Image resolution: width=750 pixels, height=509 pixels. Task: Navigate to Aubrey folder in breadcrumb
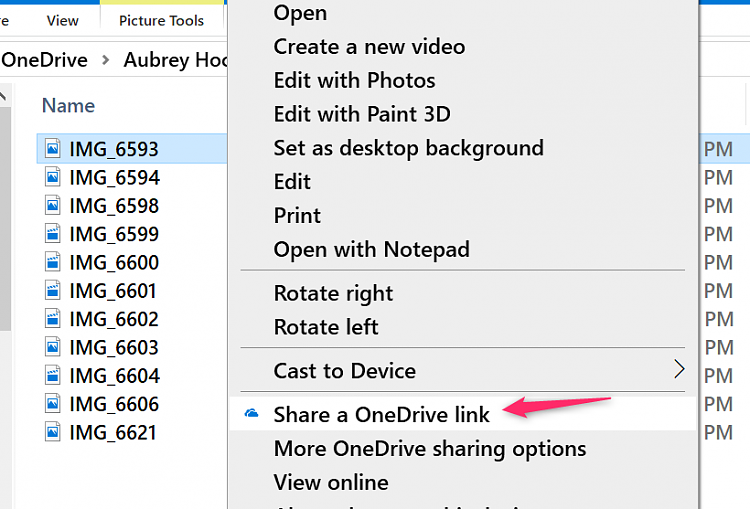point(176,60)
